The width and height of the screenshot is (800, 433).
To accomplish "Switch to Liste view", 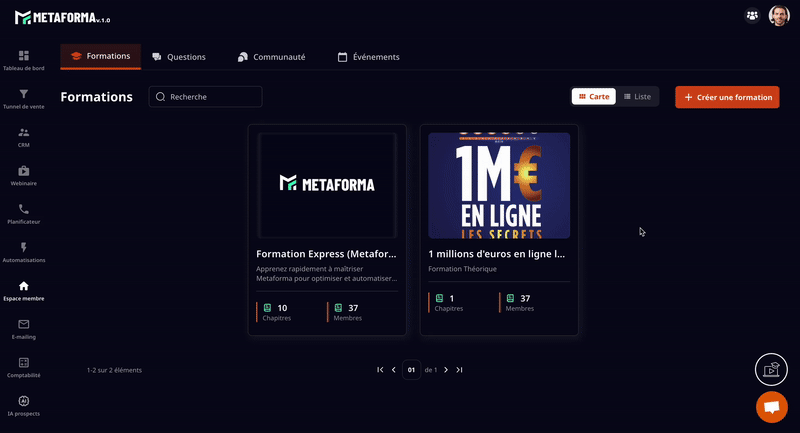I will click(637, 97).
